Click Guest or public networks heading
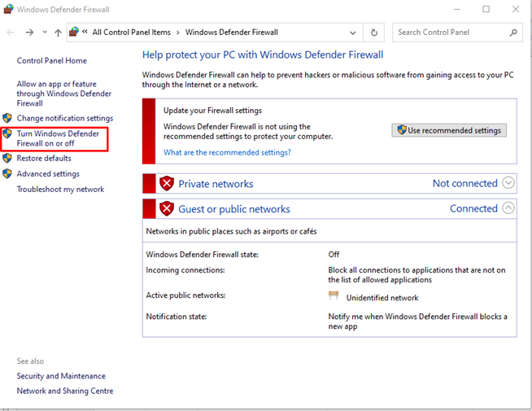The height and width of the screenshot is (411, 532). point(234,209)
